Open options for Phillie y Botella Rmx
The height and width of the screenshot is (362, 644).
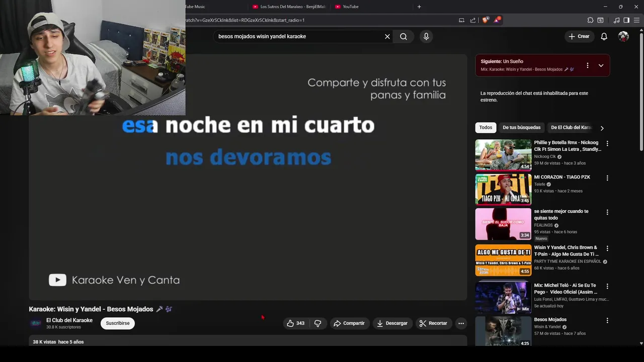(x=607, y=143)
